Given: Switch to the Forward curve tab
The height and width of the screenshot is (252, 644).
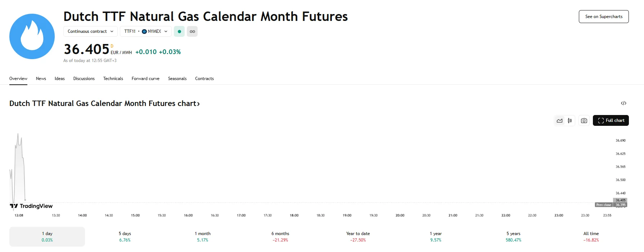Looking at the screenshot, I should tap(145, 79).
